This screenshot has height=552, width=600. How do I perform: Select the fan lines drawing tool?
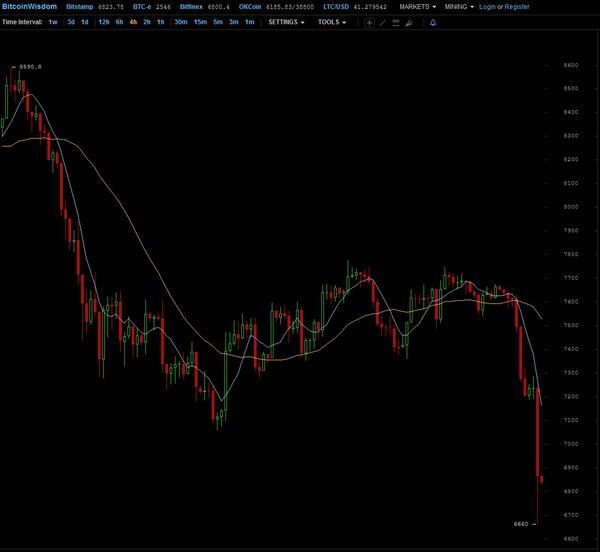pyautogui.click(x=409, y=23)
